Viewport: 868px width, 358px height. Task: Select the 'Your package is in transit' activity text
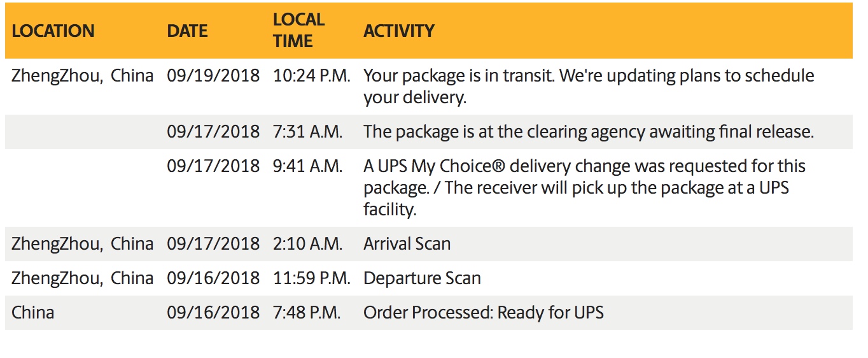click(x=589, y=86)
